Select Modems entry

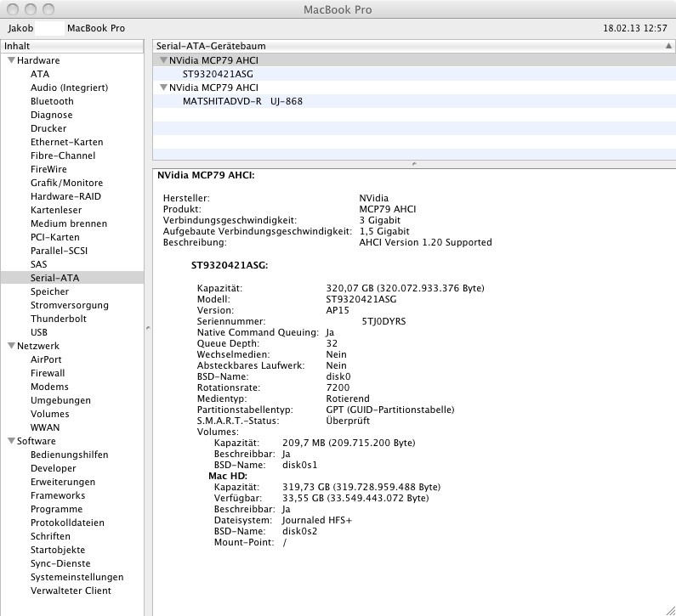(49, 387)
